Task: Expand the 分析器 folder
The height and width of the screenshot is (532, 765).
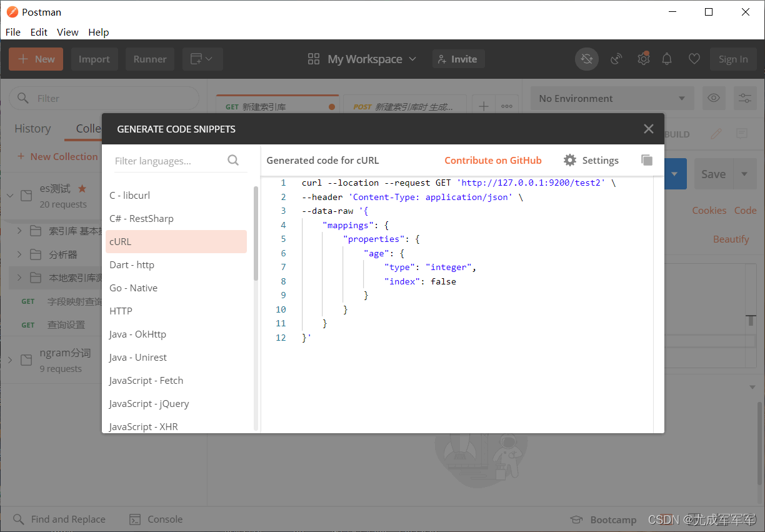Action: pyautogui.click(x=19, y=254)
